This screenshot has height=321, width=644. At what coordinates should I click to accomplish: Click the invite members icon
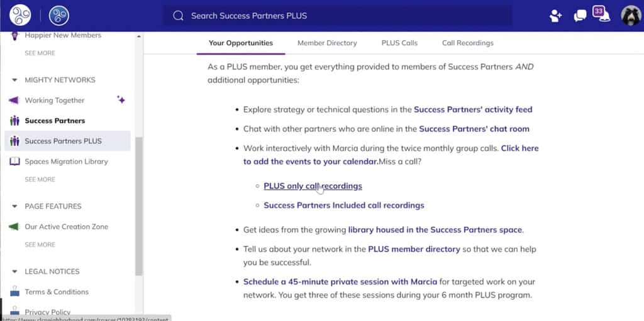[x=555, y=16]
